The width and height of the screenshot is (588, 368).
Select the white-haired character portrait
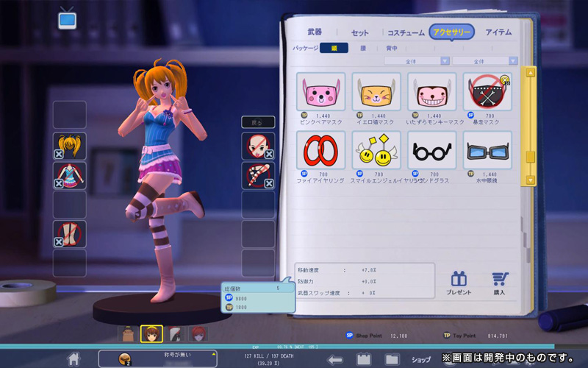coord(175,334)
